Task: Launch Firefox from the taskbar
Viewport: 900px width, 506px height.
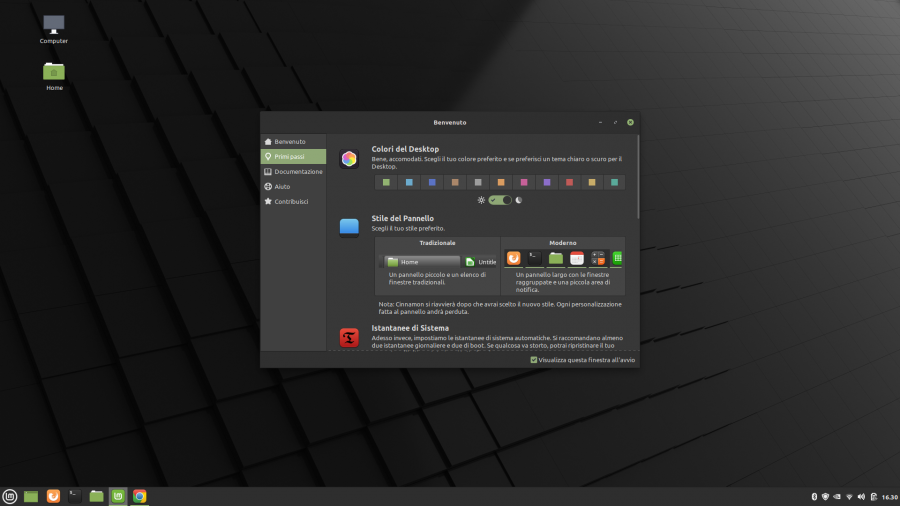Action: point(53,496)
